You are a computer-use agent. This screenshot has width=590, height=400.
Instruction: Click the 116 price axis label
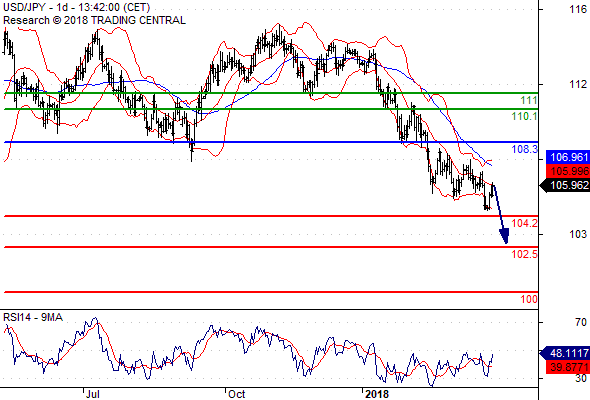click(578, 9)
